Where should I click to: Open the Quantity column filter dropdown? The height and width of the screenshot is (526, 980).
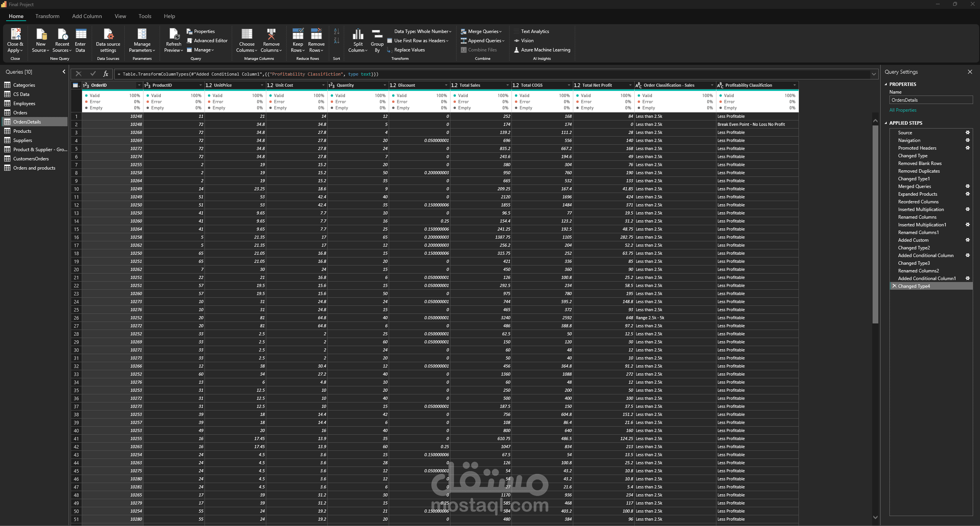tap(384, 85)
